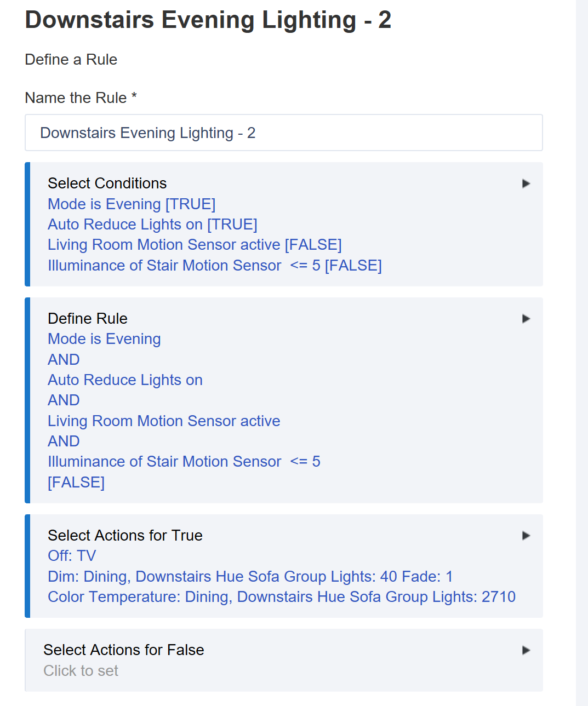Open Illuminance of Stair Motion Sensor [FALSE] condition

(215, 266)
